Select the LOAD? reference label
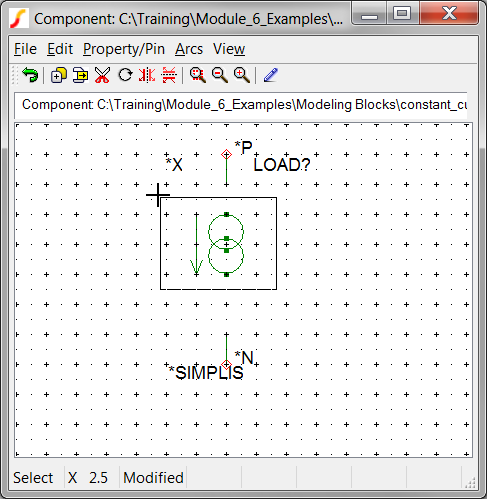The width and height of the screenshot is (487, 499). click(282, 165)
